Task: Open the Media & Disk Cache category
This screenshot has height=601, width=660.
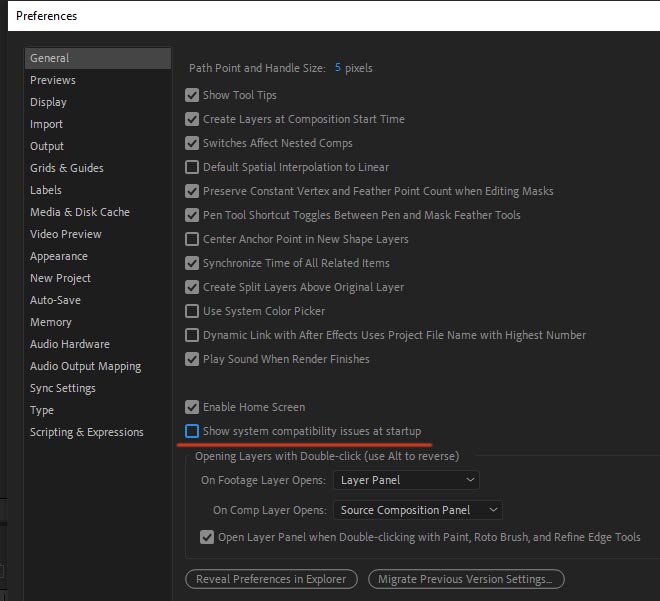Action: click(x=80, y=212)
